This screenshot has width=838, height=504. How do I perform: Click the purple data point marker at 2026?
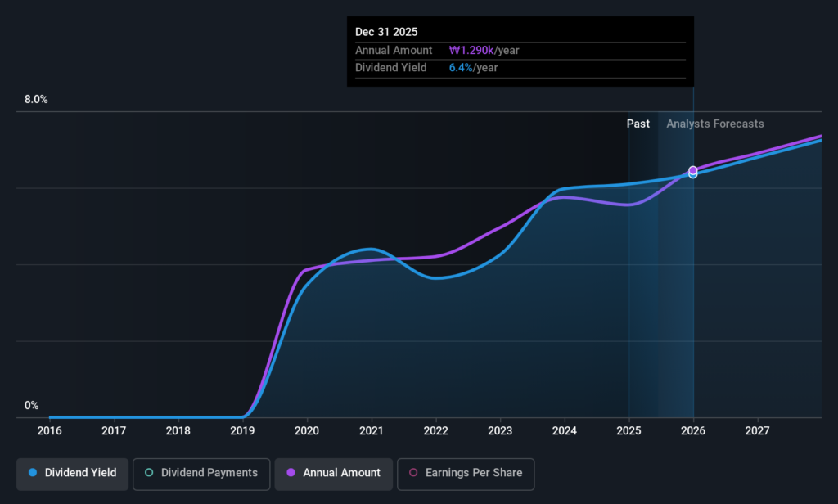(x=692, y=170)
